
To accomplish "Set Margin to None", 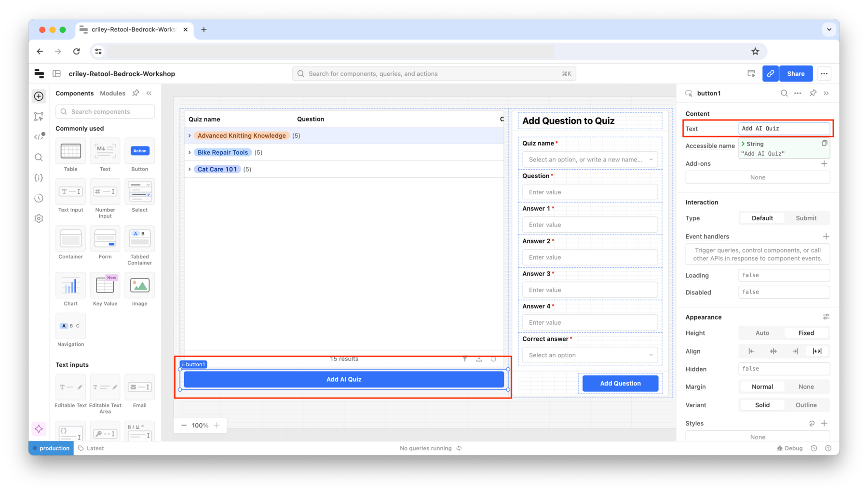I will point(806,387).
